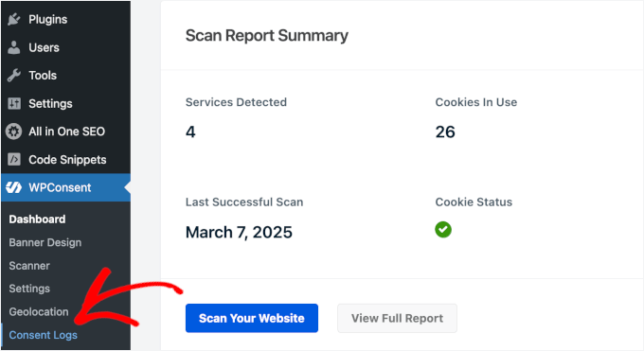The image size is (644, 351).
Task: Open WPConsent Settings submenu item
Action: coord(29,289)
